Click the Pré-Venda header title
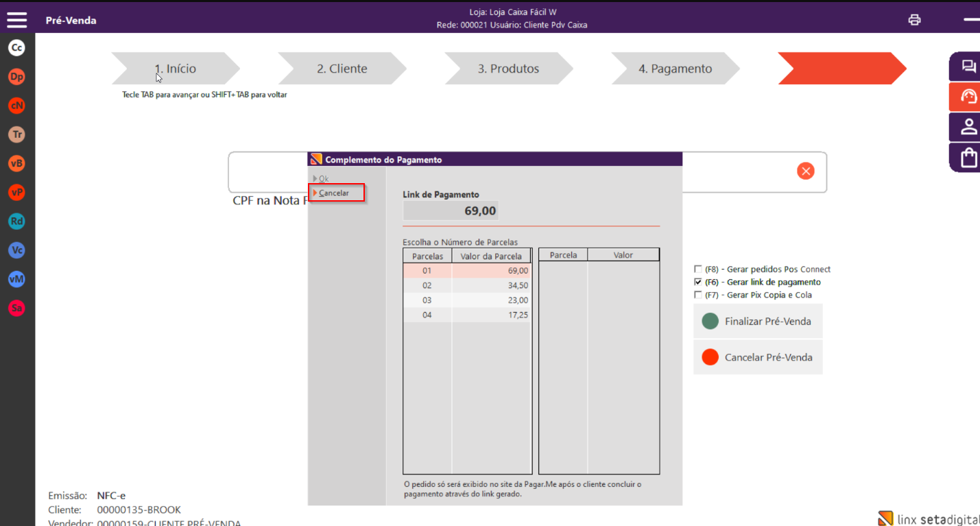 point(71,21)
